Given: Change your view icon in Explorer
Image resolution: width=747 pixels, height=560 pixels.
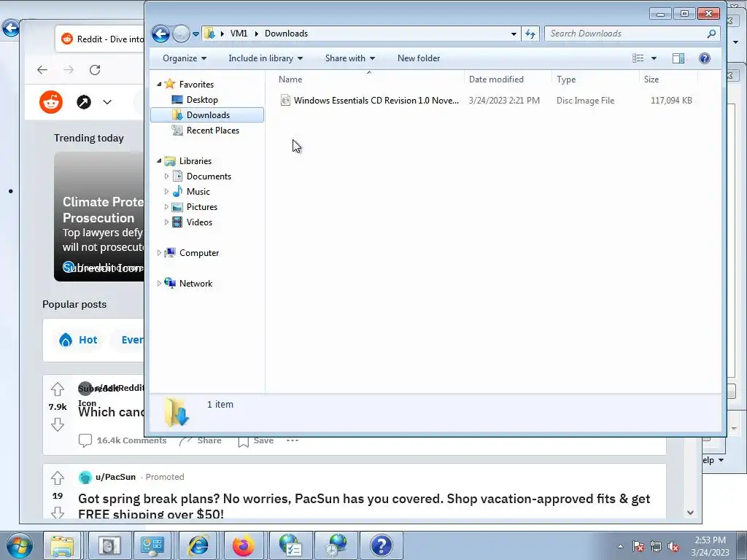Looking at the screenshot, I should click(x=638, y=58).
